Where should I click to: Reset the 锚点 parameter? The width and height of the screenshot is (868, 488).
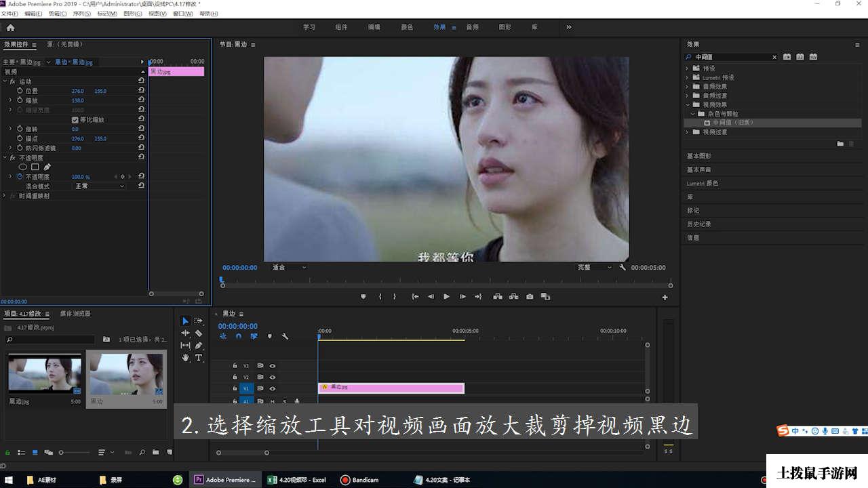coord(141,138)
